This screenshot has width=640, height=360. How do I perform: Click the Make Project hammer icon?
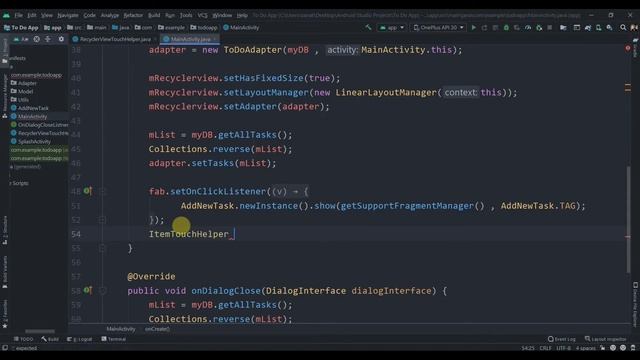click(369, 27)
